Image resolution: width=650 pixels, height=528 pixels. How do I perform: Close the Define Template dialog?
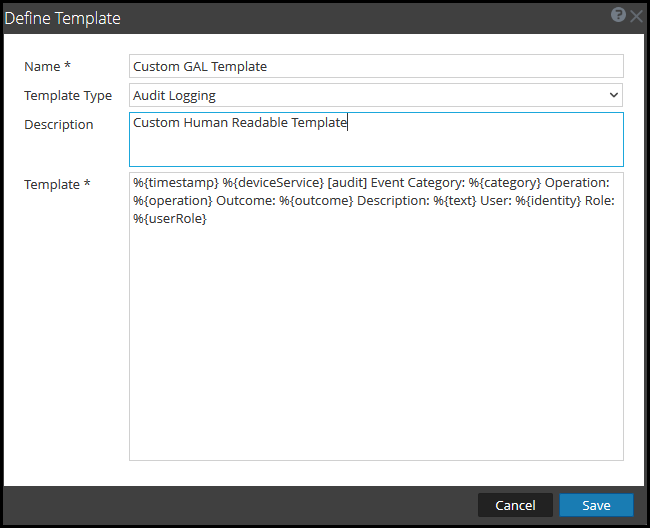[x=636, y=16]
